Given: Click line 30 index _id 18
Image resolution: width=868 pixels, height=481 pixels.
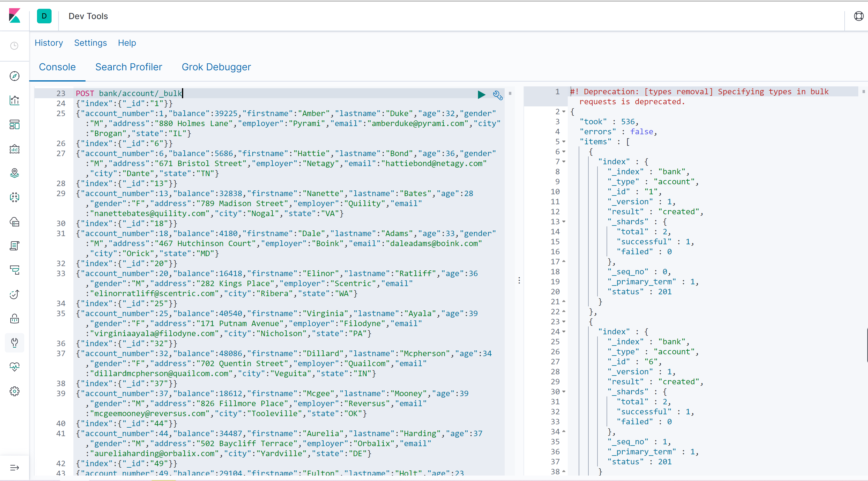Looking at the screenshot, I should pyautogui.click(x=127, y=224).
